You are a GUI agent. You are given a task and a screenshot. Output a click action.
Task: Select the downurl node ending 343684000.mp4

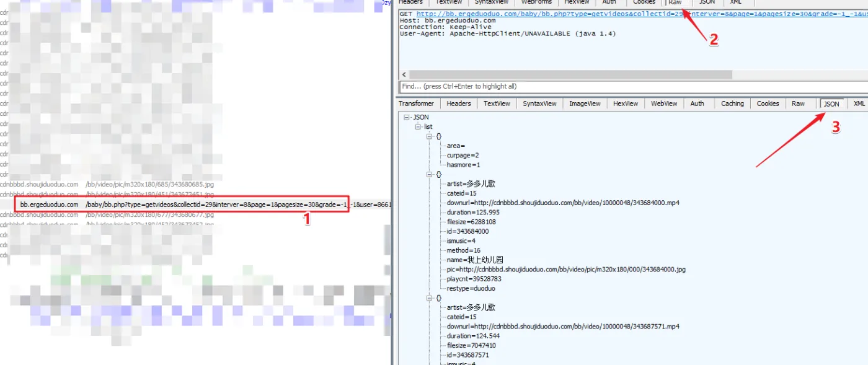(563, 203)
